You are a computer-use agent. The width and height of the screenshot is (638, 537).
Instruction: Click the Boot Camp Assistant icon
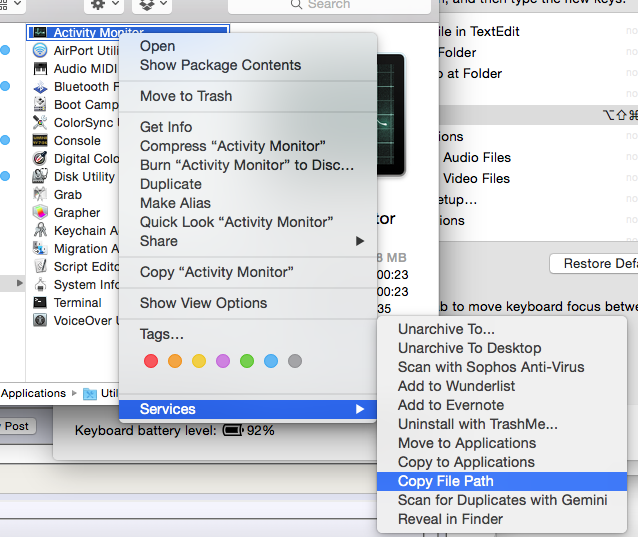[40, 105]
